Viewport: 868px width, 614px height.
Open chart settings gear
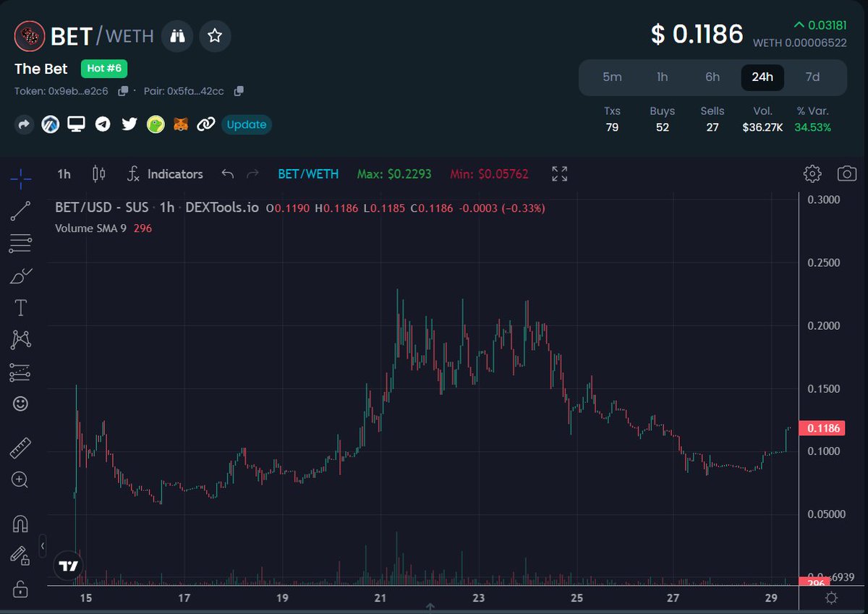click(x=812, y=174)
